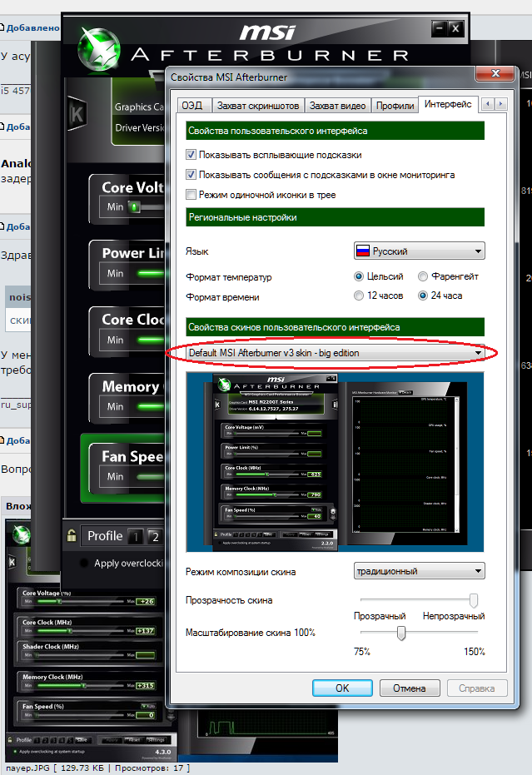Minimize the main MSI Afterburner skin window
This screenshot has width=532, height=775.
[x=439, y=28]
